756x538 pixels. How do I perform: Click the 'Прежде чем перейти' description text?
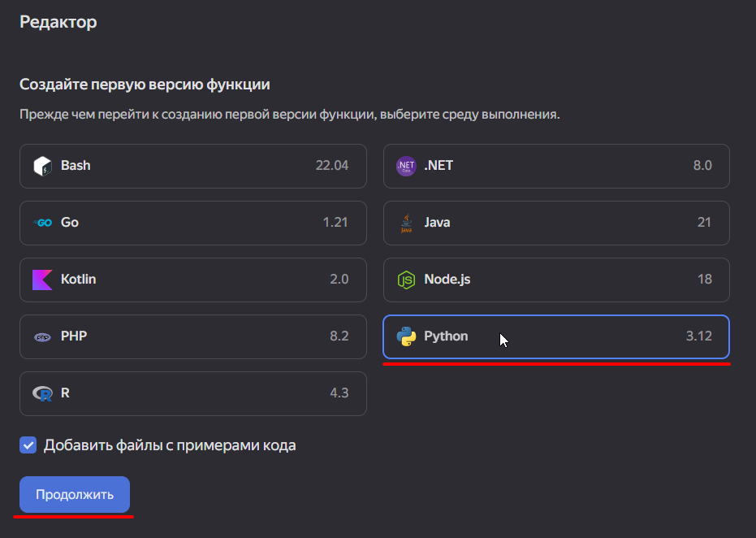290,115
